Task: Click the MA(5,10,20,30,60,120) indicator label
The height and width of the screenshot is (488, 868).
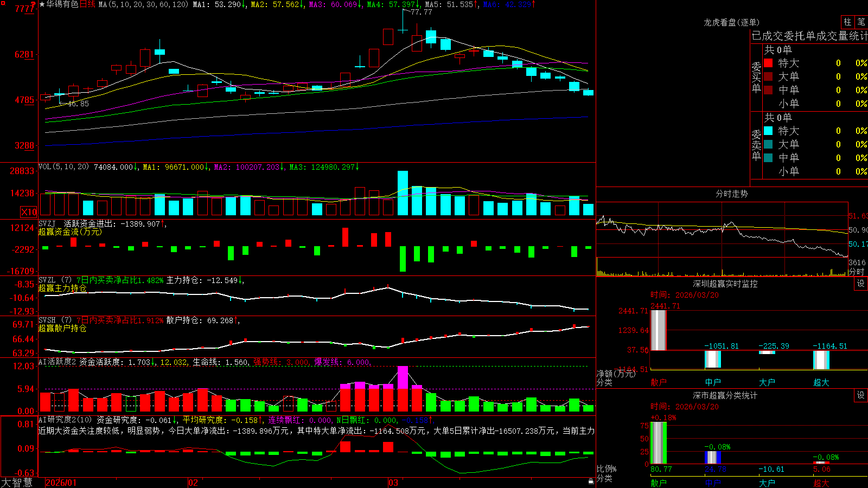Action: click(143, 4)
